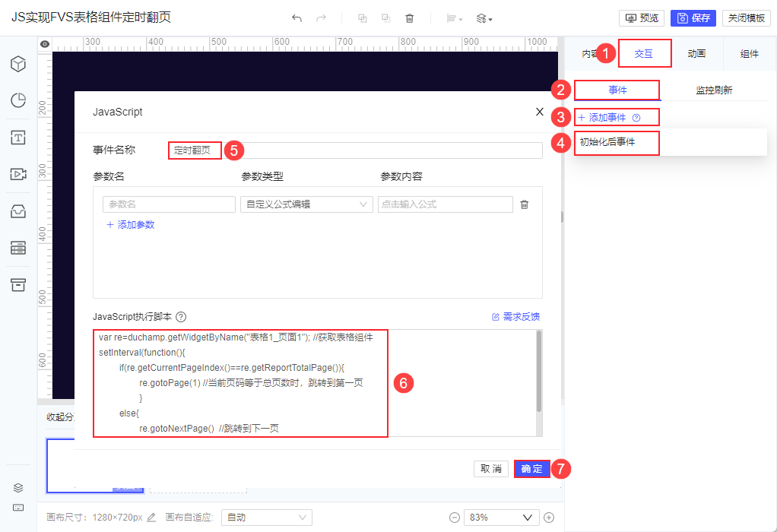Click the 需求反馈 link
Viewport: 777px width, 532px height.
[x=516, y=317]
